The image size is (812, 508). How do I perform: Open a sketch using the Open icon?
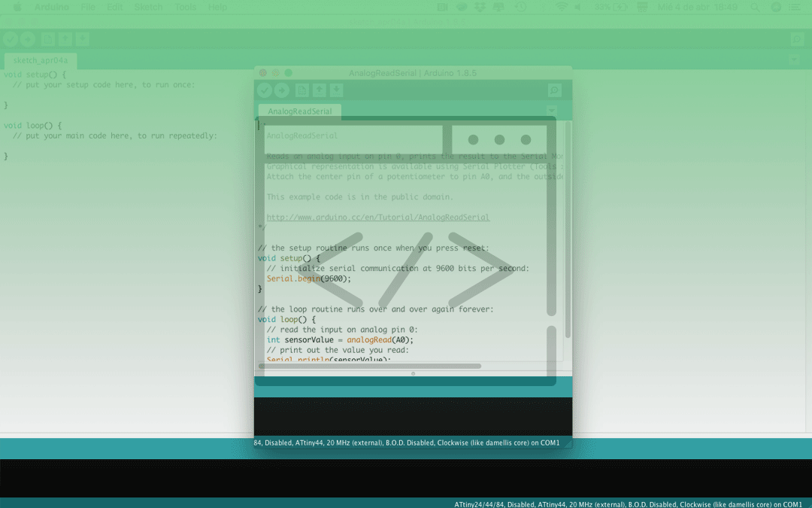point(319,90)
